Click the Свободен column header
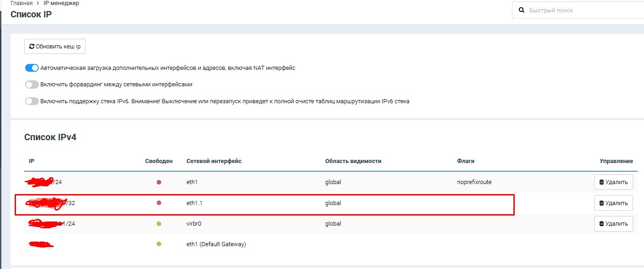 point(158,161)
